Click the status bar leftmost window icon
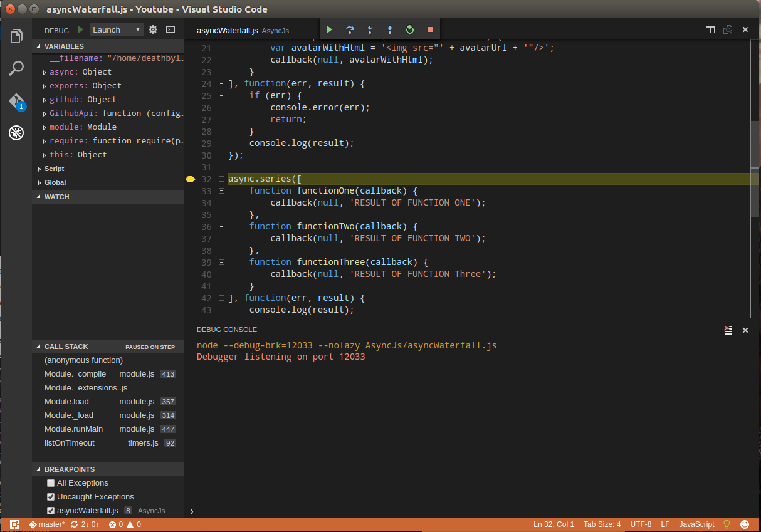 [14, 524]
